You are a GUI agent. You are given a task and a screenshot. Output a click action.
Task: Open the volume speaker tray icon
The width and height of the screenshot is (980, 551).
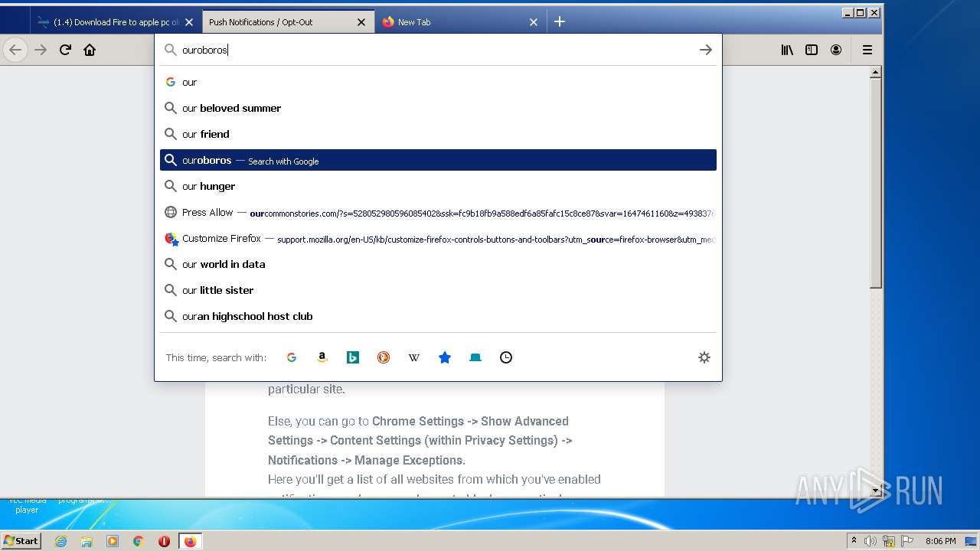pos(871,541)
